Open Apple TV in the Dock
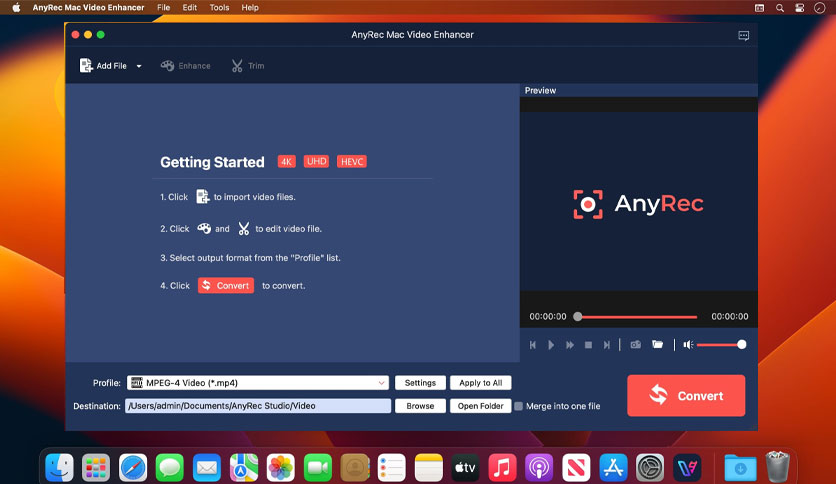This screenshot has height=484, width=836. 465,468
